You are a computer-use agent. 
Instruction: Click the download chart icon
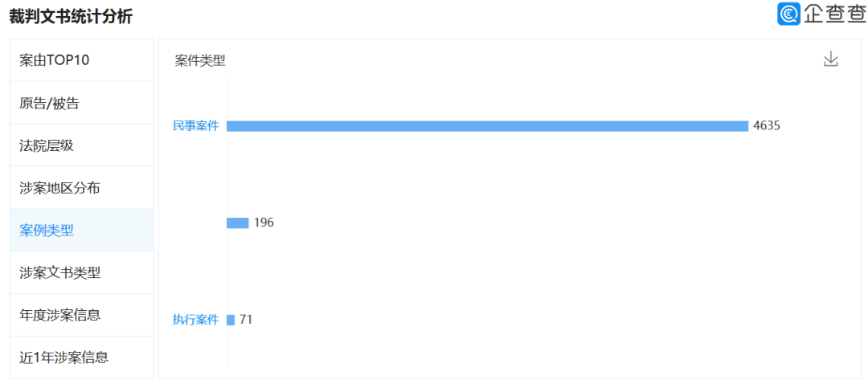point(831,59)
